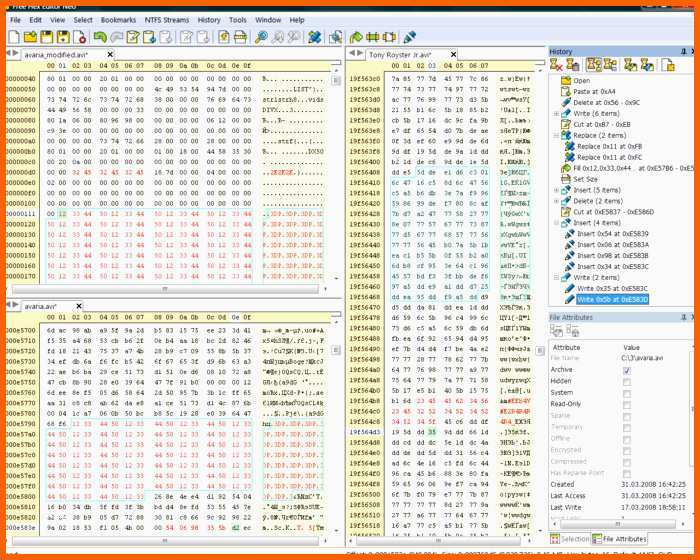Click the red-marked document icon after Save As
Image resolution: width=700 pixels, height=560 pixels.
79,37
